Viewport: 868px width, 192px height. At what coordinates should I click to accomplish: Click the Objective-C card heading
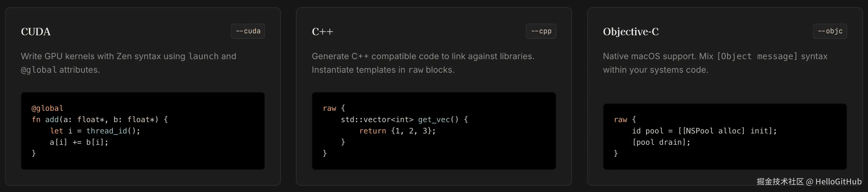point(631,31)
